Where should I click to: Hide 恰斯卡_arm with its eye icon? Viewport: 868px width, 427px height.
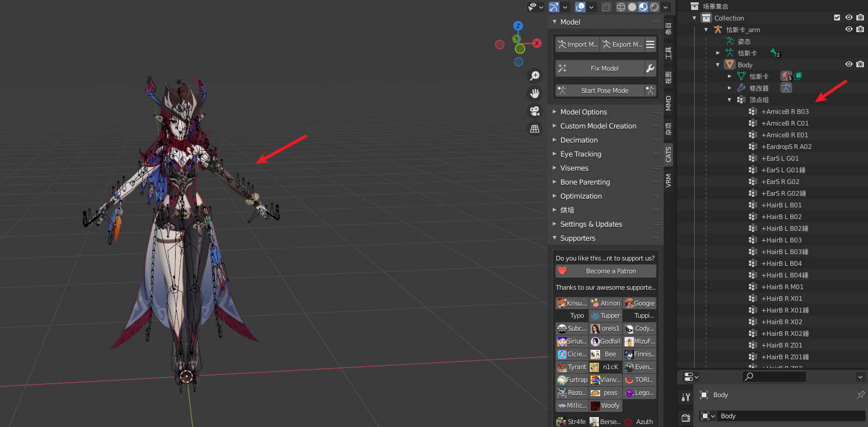pos(849,30)
